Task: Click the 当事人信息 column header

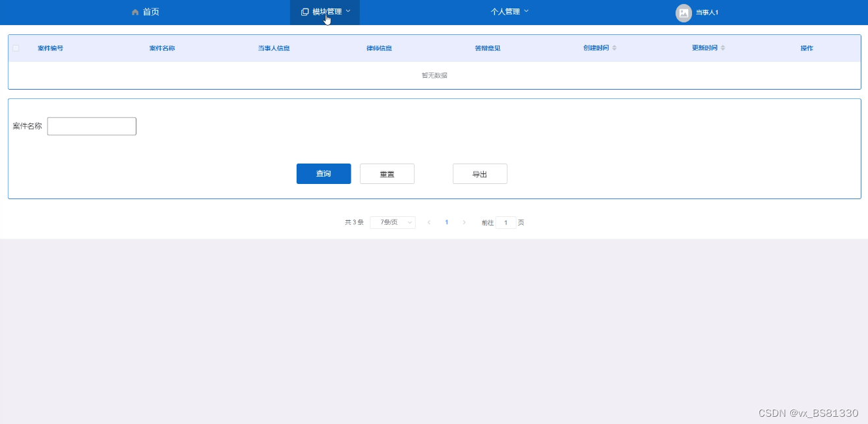Action: (274, 48)
